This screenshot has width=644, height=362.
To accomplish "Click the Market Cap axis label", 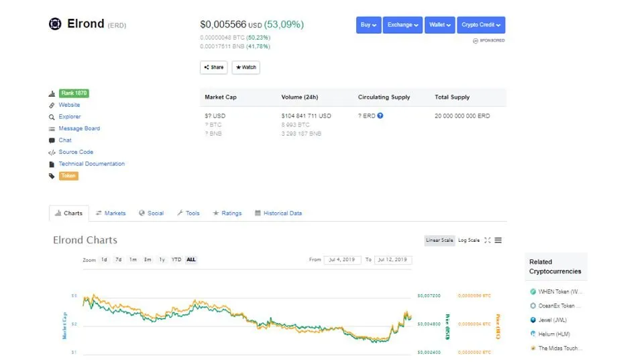I will point(64,325).
